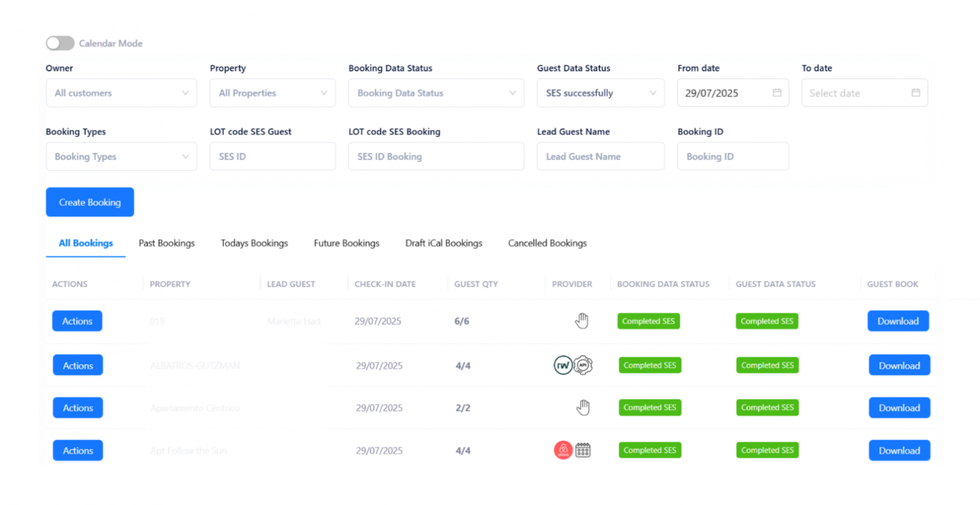Image resolution: width=980 pixels, height=505 pixels.
Task: Download guest book for 6/6 row
Action: (898, 321)
